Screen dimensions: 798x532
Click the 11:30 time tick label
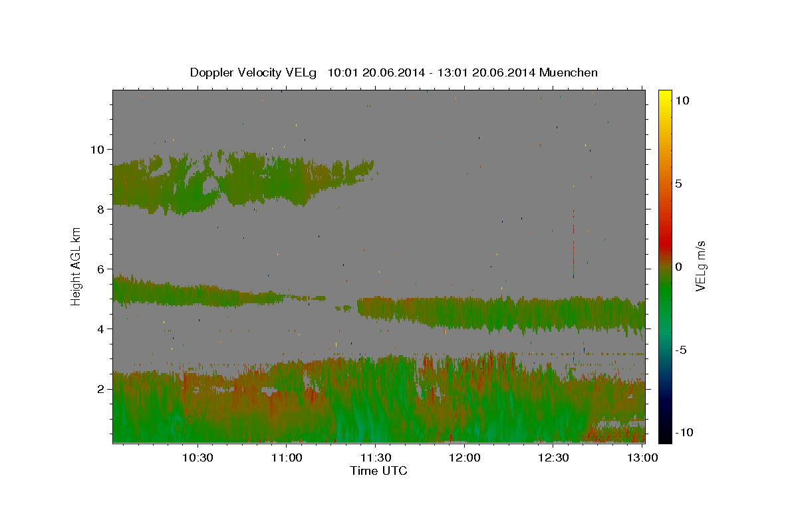[x=375, y=458]
